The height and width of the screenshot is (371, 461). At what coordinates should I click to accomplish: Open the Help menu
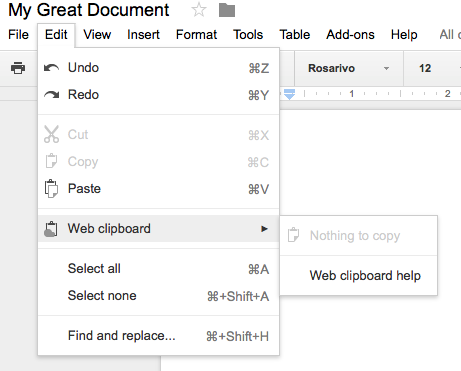(x=404, y=35)
